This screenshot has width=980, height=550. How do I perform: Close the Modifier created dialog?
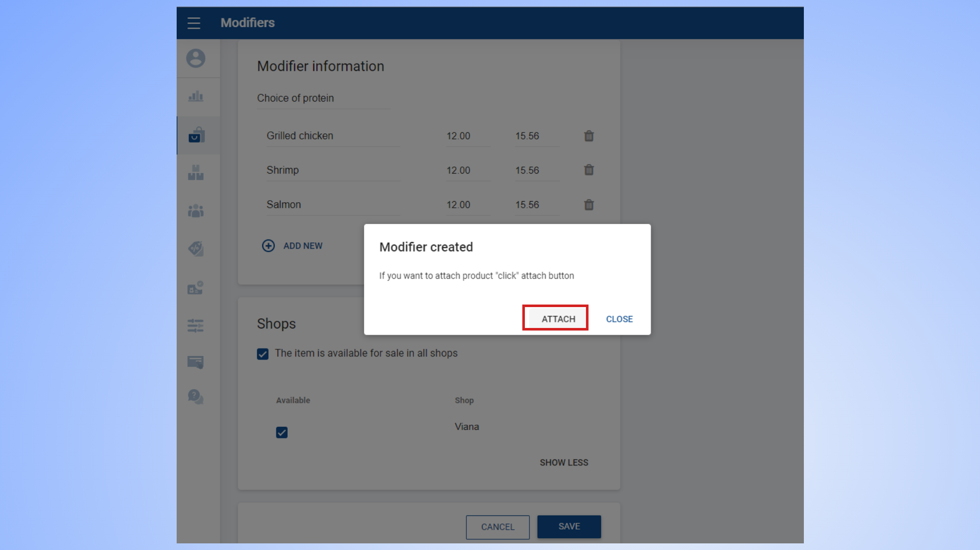click(619, 319)
